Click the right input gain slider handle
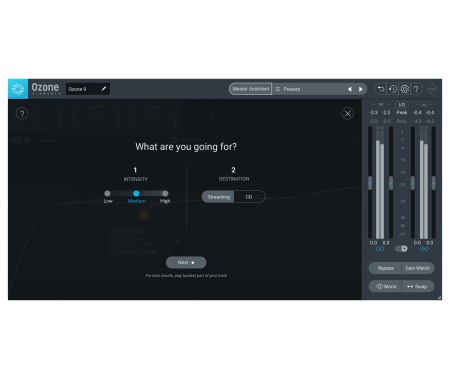Viewport: 450px width, 380px height. (x=391, y=183)
